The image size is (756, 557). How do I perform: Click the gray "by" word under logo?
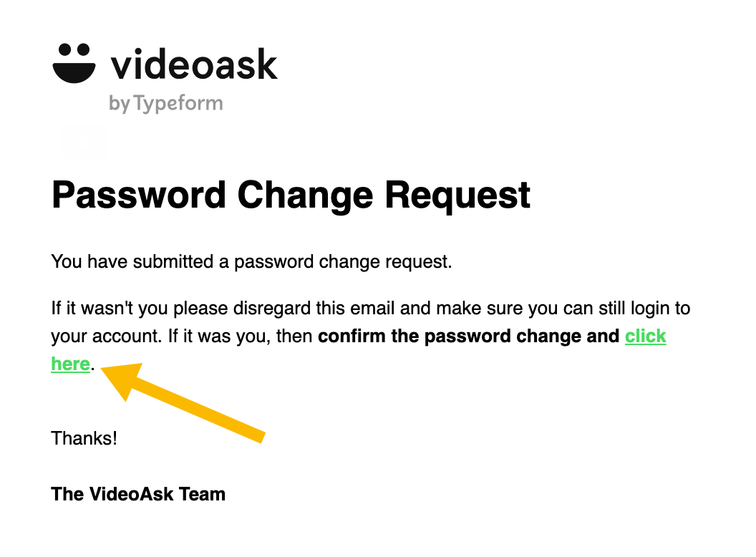coord(119,104)
